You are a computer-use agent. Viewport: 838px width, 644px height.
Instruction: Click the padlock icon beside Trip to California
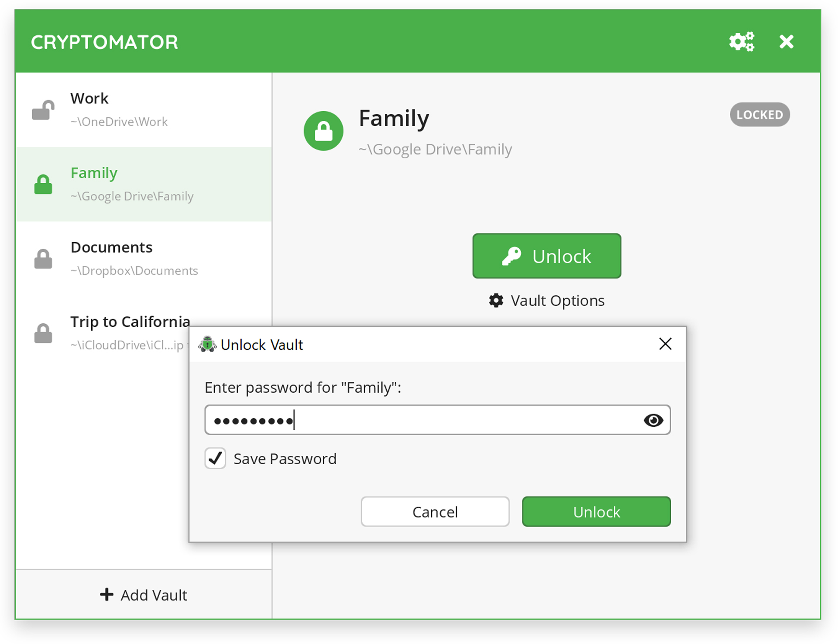43,334
